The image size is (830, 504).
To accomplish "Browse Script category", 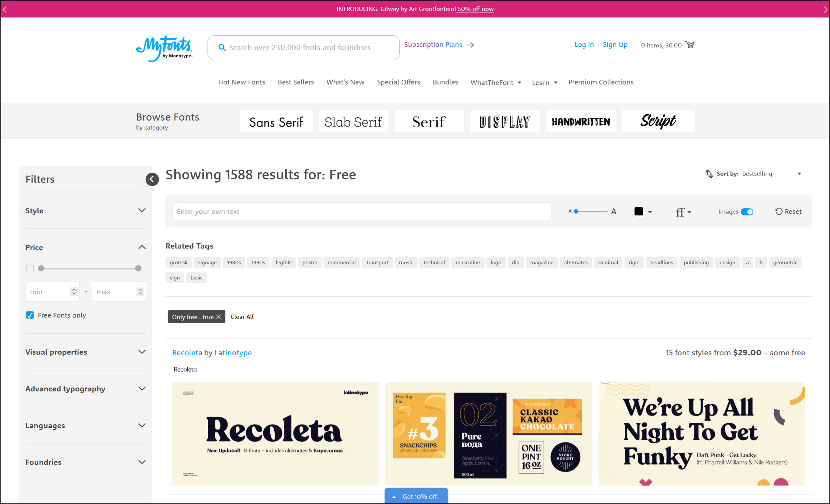I will click(658, 121).
